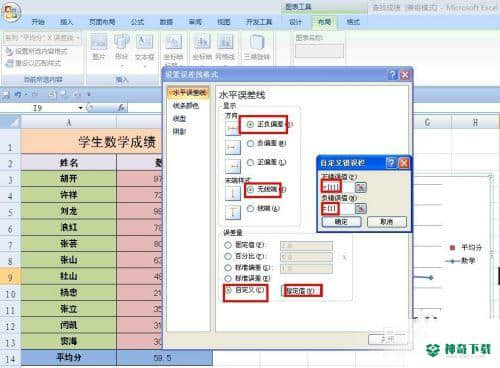Click the 指定值 specify value button

(x=302, y=291)
